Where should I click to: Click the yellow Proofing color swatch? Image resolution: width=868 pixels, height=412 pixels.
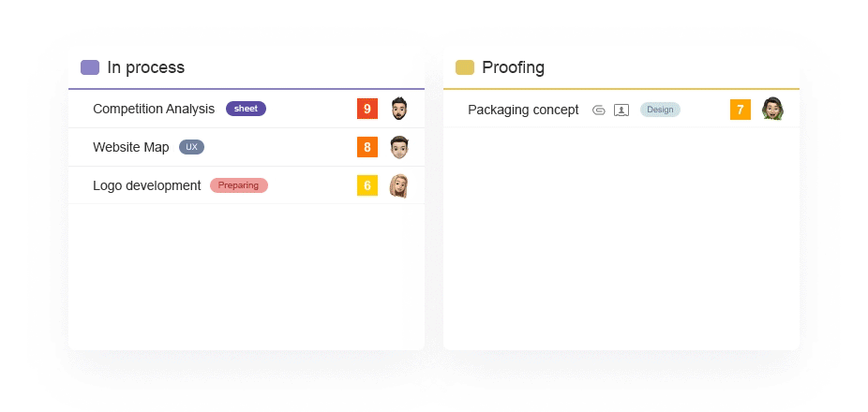coord(464,67)
